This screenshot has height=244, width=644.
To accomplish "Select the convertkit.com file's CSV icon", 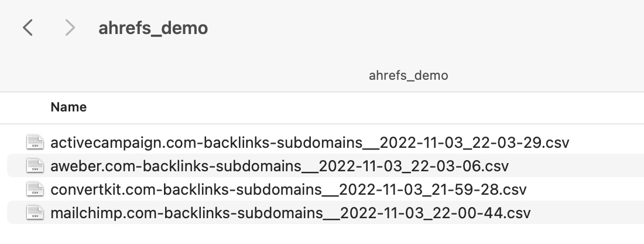I will 35,189.
